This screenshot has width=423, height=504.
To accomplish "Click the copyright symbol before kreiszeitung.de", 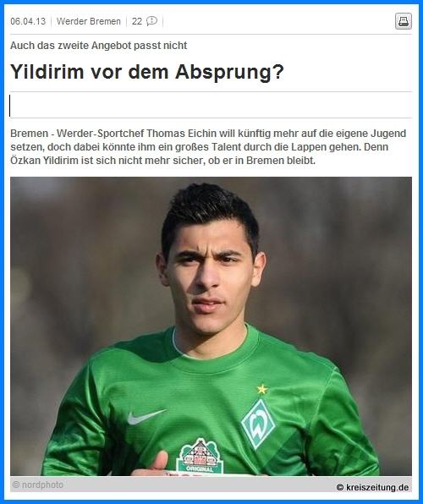I will [x=340, y=488].
